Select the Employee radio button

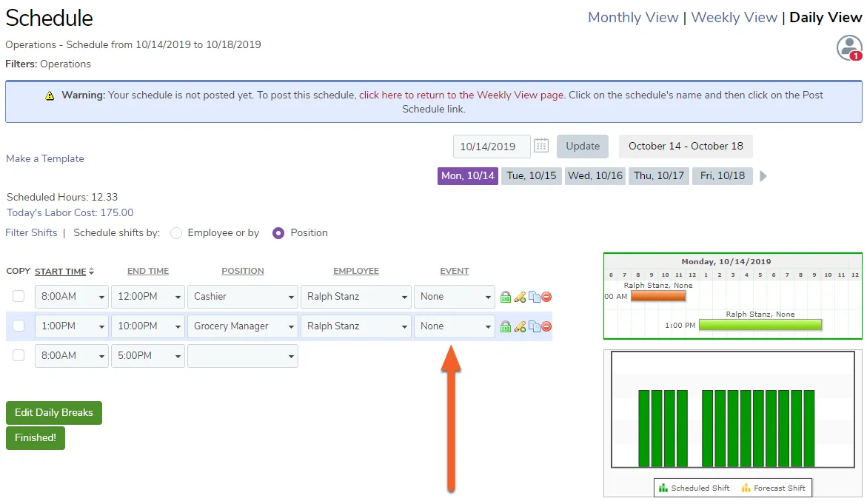pos(175,233)
